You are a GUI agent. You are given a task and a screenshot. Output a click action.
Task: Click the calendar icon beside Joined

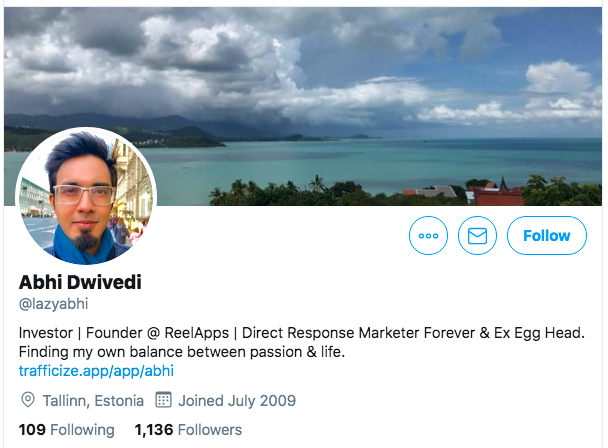pos(163,400)
